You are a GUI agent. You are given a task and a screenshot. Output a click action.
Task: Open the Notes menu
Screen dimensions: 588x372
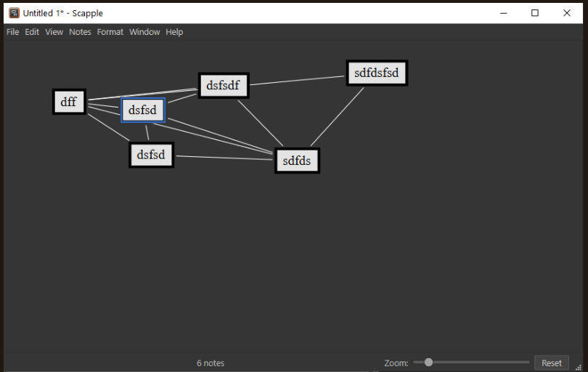[80, 32]
